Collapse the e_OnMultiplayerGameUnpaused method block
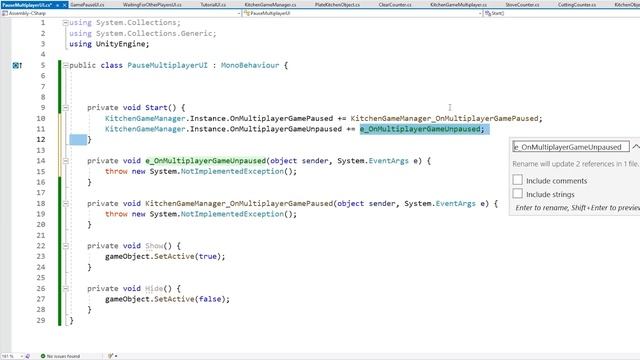This screenshot has height=360, width=640. tap(65, 161)
